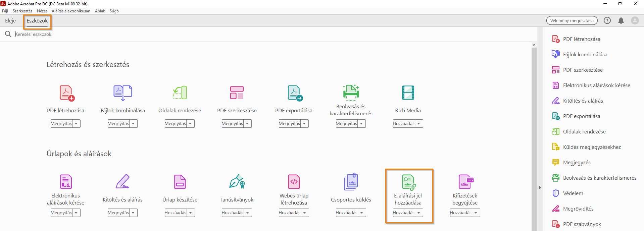
Task: Select the Csoportos küldés icon
Action: [351, 182]
